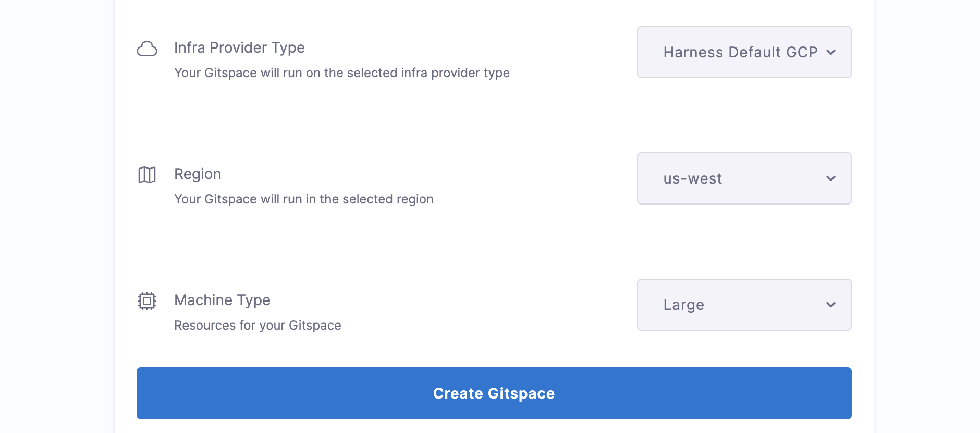Click the map icon next to Region
Screen dimensions: 980x433
(147, 175)
